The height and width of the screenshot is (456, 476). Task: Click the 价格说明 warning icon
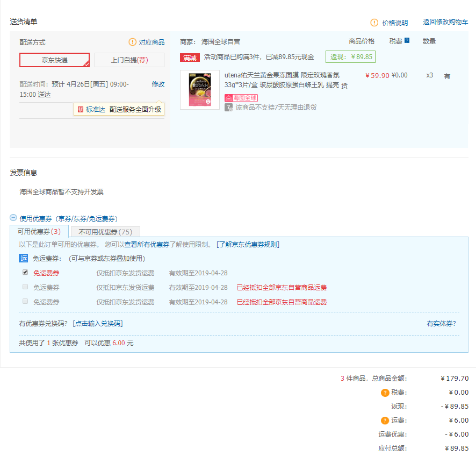(x=374, y=23)
